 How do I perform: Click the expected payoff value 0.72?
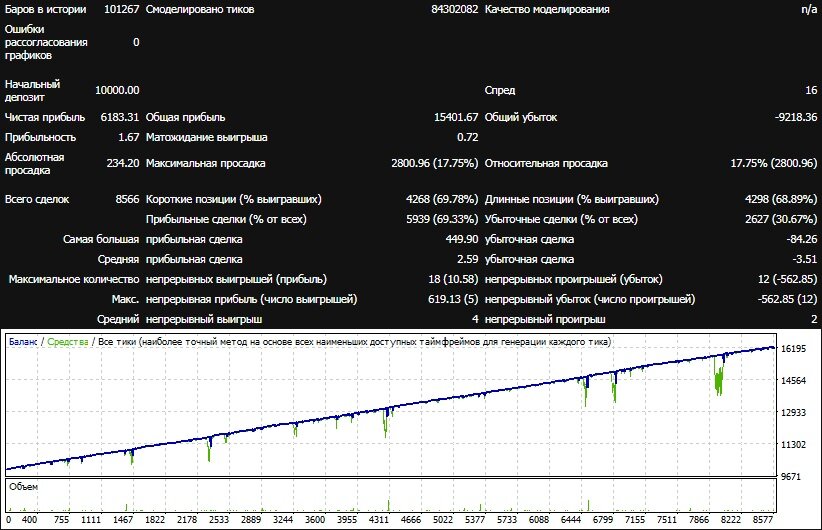468,137
